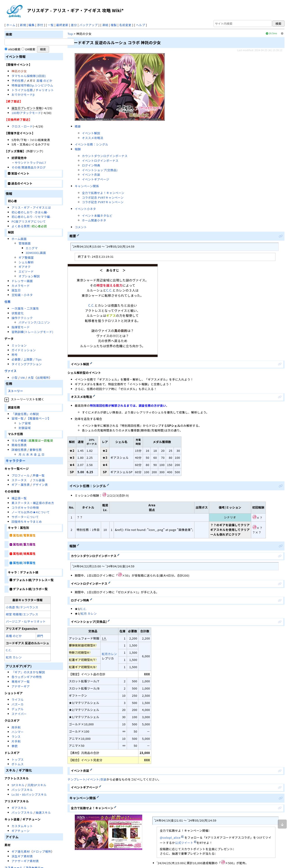Click pencil icon beside ログイン特典

(91, 599)
